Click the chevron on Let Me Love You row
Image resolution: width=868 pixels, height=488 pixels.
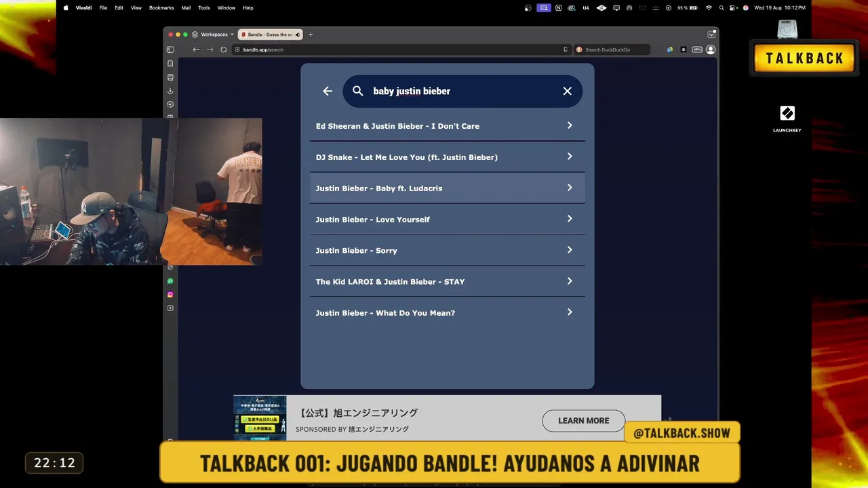point(570,157)
